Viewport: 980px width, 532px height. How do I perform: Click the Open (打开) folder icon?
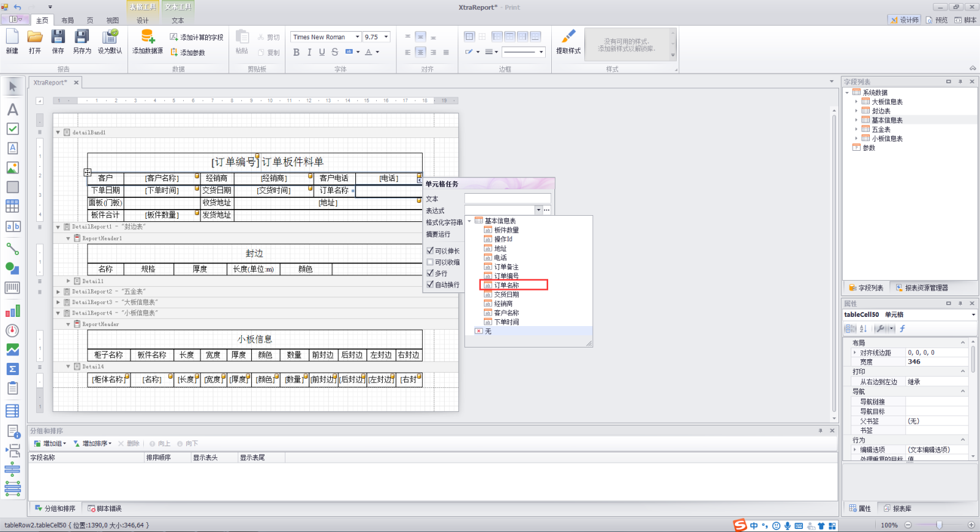click(x=35, y=38)
